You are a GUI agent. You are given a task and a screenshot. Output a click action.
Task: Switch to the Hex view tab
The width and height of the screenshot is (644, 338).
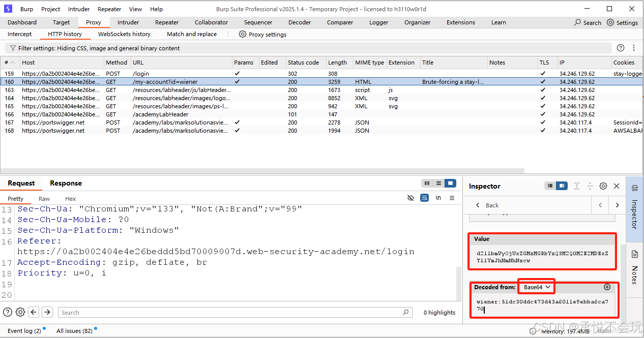(x=71, y=199)
